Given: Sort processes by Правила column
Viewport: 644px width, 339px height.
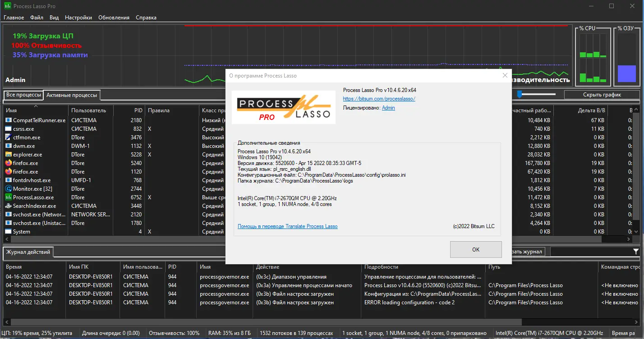Looking at the screenshot, I should (172, 110).
